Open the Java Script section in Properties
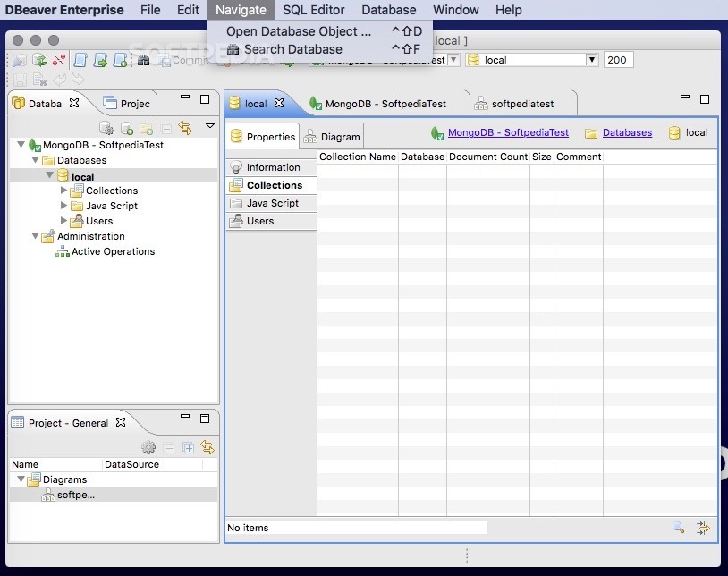This screenshot has width=728, height=576. pos(272,203)
